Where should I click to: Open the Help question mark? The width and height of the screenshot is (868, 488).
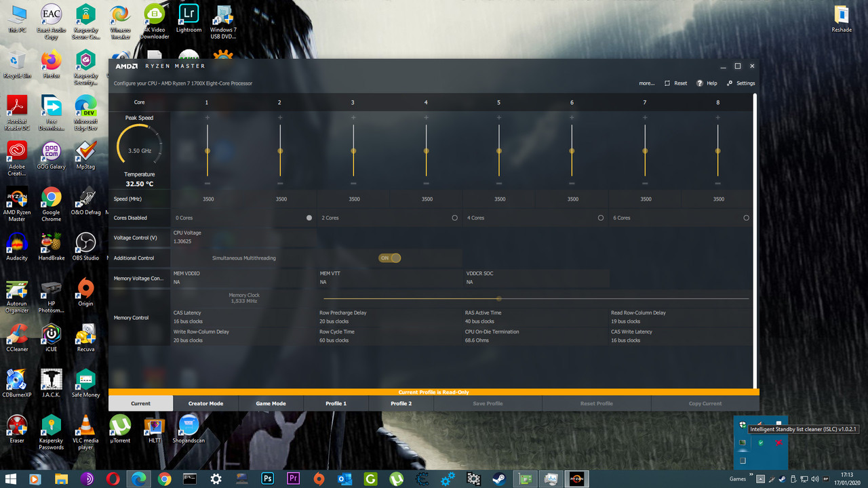(700, 83)
